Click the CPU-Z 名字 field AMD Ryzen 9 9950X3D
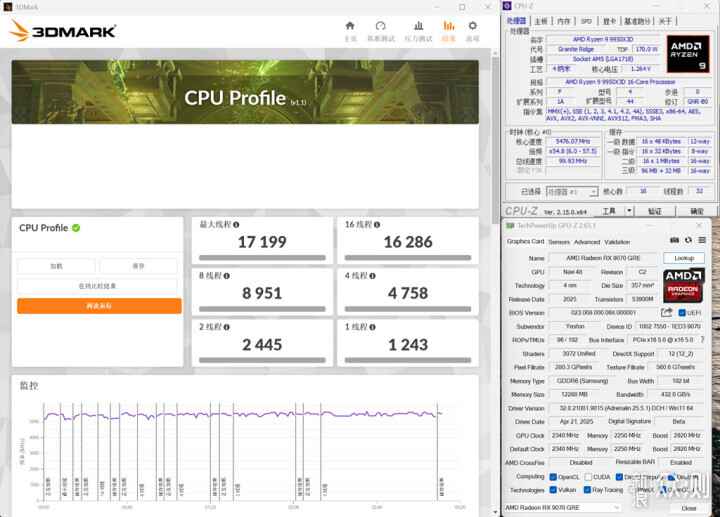Screen dimensions: 720x517 click(x=603, y=39)
